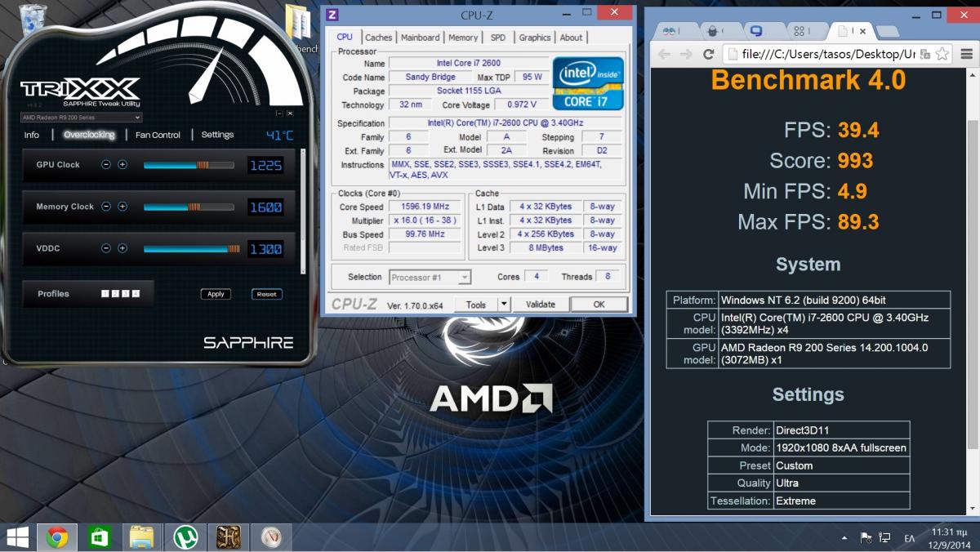This screenshot has height=552, width=980.
Task: Click the CPU-Z purple title bar icon
Action: 332,14
